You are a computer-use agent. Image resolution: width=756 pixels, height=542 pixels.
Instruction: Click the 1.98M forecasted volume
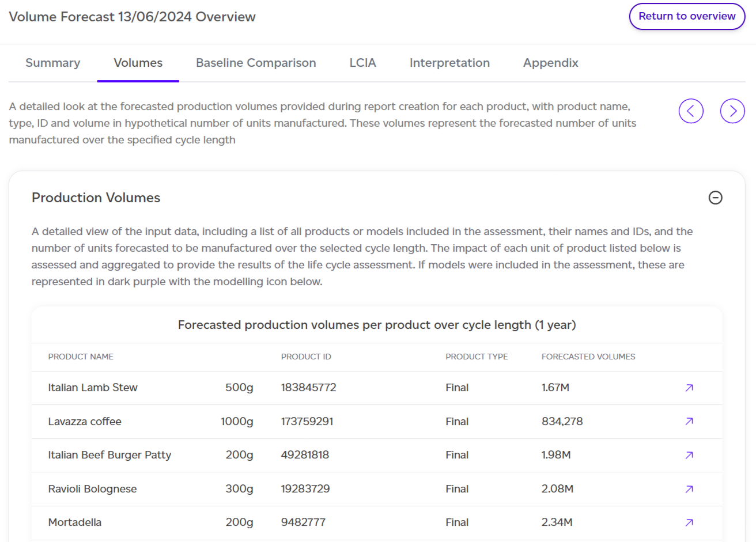coord(556,455)
